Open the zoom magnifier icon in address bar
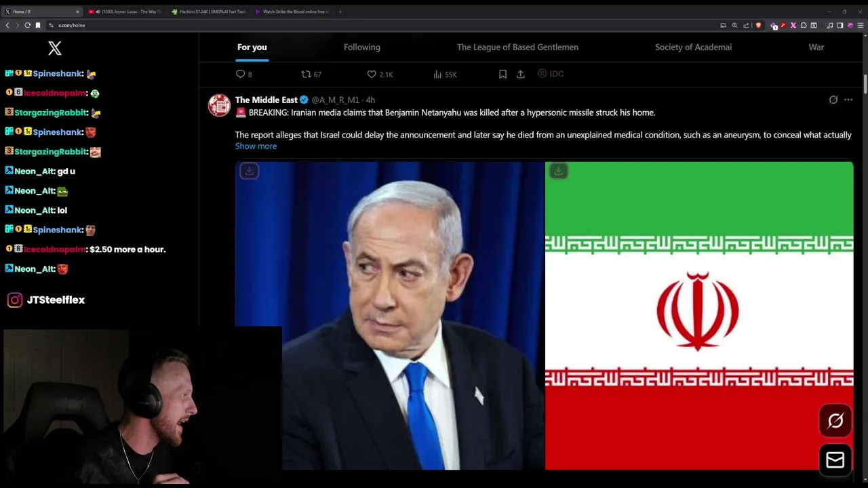Image resolution: width=868 pixels, height=488 pixels. coord(734,25)
